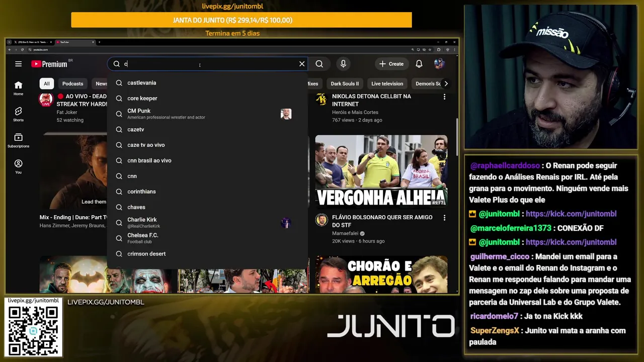Screen dimensions: 644x362
Task: Open the Fat Joker channel name
Action: coord(67,112)
